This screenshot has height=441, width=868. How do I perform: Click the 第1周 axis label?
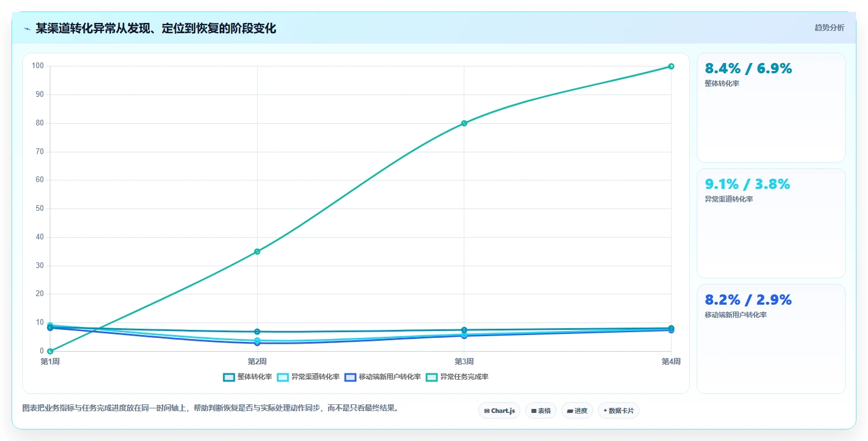[50, 361]
